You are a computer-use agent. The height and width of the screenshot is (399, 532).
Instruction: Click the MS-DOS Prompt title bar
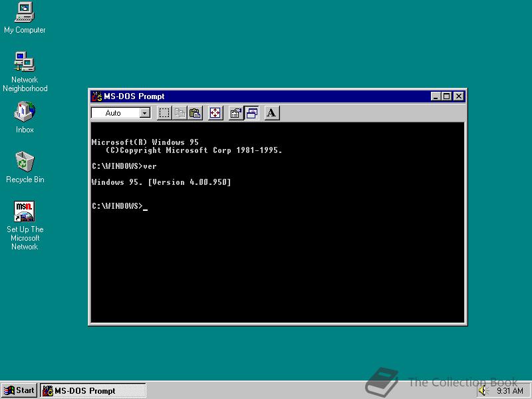tap(277, 96)
